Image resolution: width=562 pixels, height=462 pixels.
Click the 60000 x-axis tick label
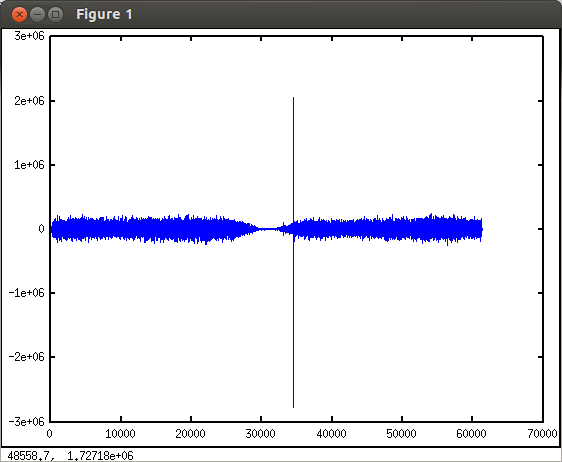471,434
